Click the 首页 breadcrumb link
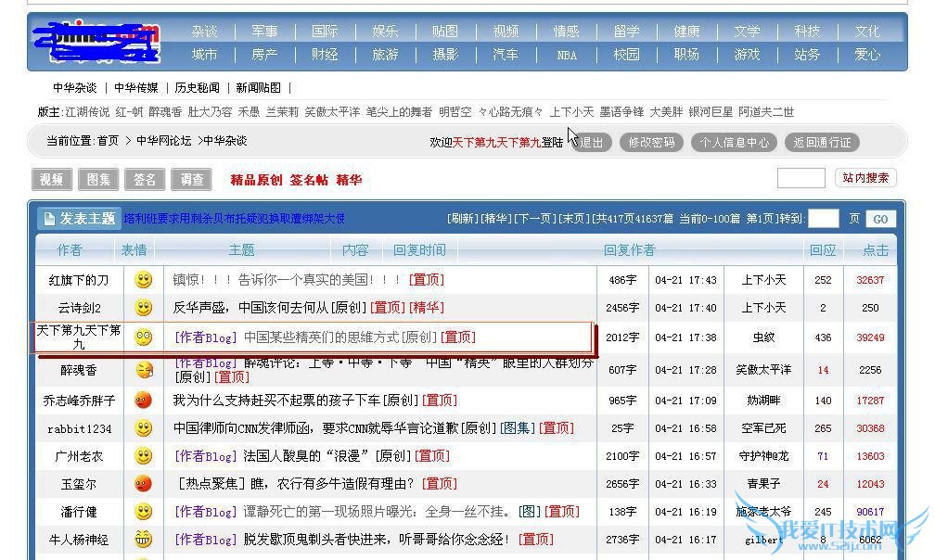 (x=108, y=141)
